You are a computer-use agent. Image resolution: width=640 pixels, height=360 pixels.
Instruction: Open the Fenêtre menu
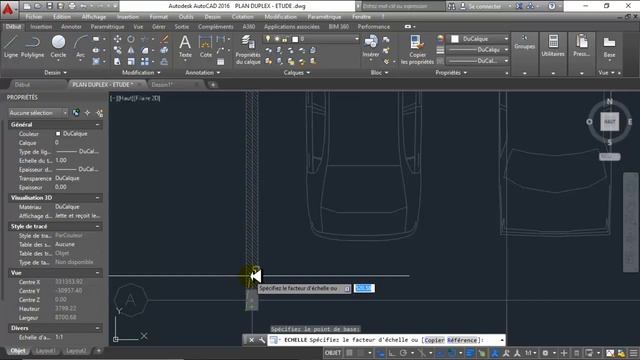tap(361, 17)
